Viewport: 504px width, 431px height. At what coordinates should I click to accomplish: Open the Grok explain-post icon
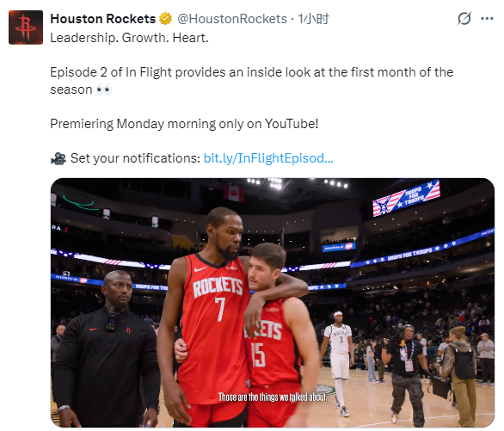tap(464, 18)
